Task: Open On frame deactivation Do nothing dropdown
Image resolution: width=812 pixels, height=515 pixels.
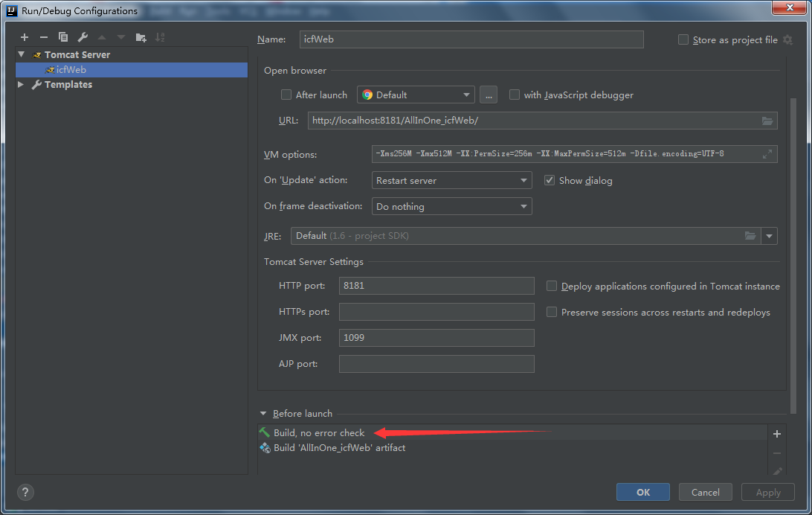Action: point(451,206)
